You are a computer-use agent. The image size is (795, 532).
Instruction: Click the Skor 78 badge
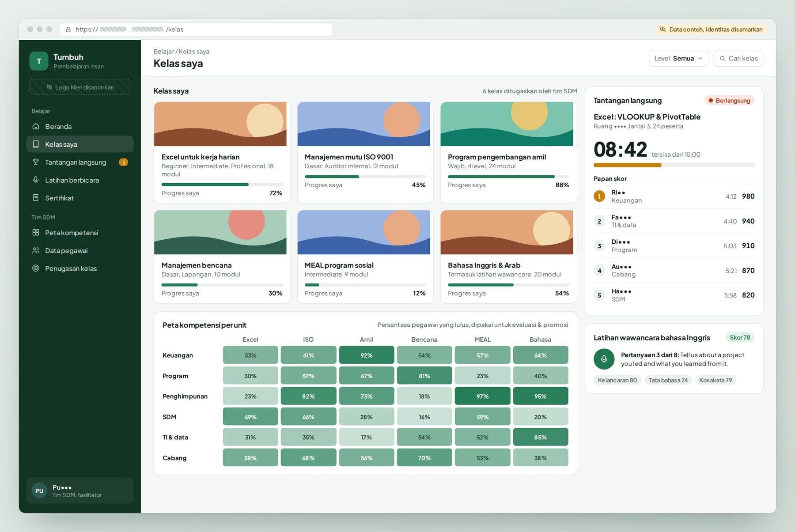(x=740, y=337)
